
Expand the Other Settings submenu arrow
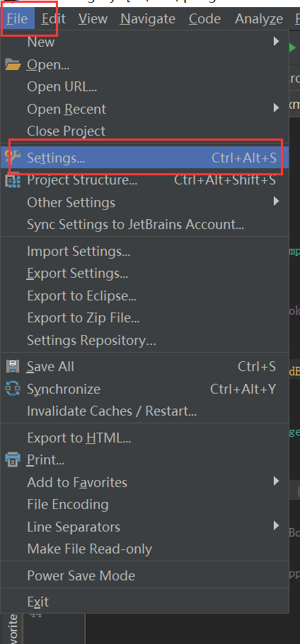pyautogui.click(x=276, y=201)
